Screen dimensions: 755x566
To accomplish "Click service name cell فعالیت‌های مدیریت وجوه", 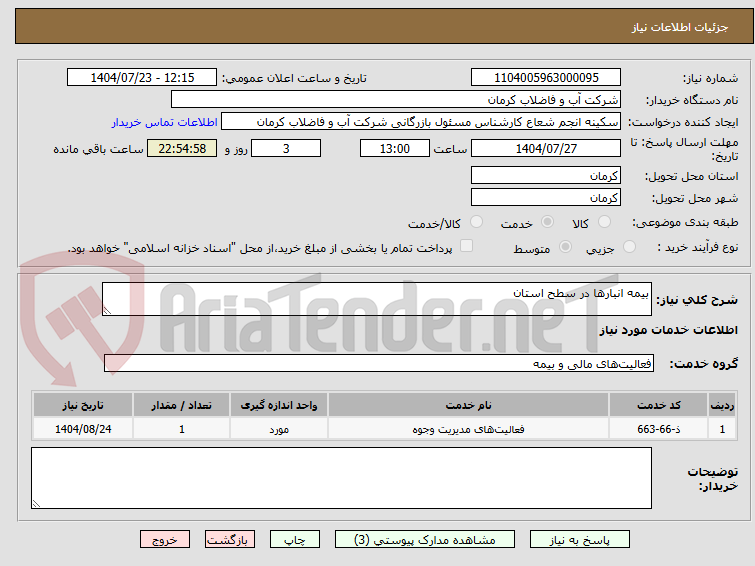I will pos(469,429).
